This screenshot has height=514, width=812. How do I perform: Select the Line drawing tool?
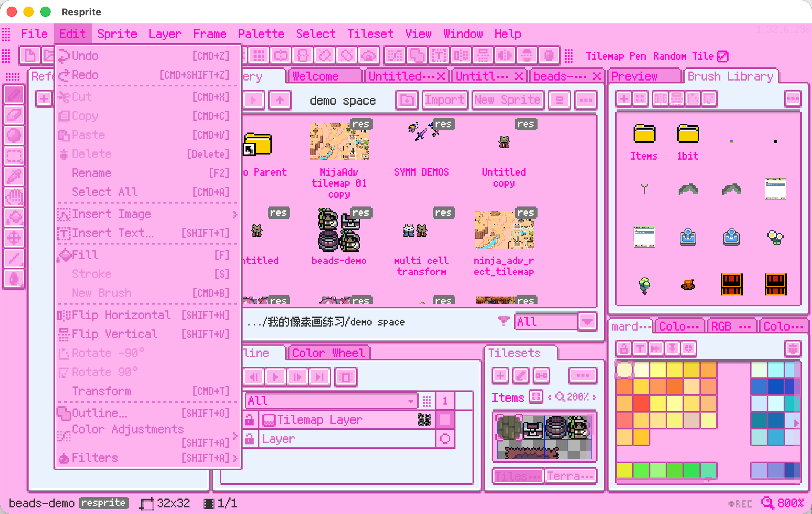[x=14, y=258]
